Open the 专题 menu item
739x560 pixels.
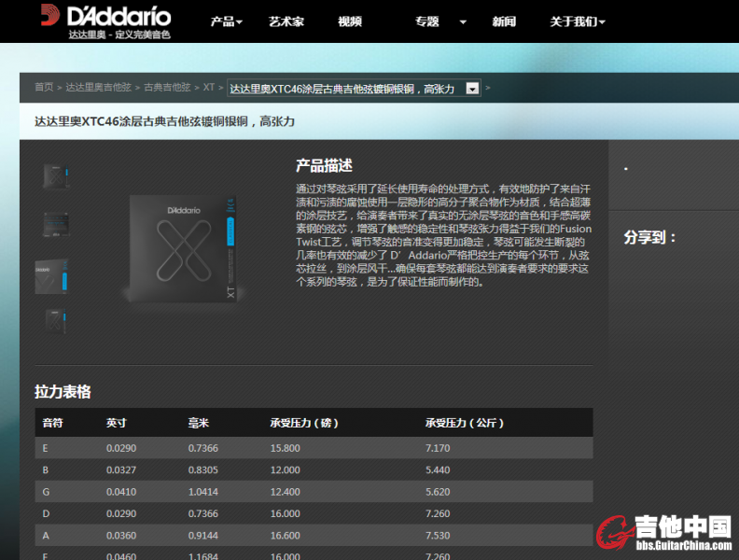pos(427,21)
